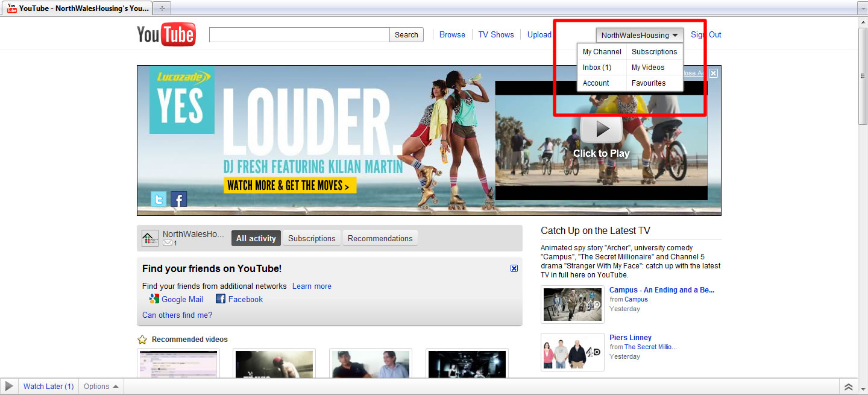Click the Learn more link
This screenshot has height=395, width=868.
(312, 286)
